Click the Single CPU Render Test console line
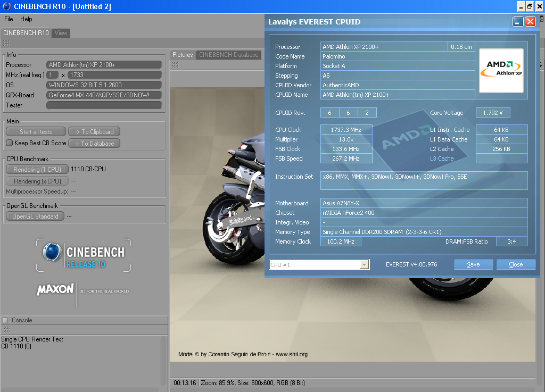Screen dimensions: 545x392 tap(32, 339)
